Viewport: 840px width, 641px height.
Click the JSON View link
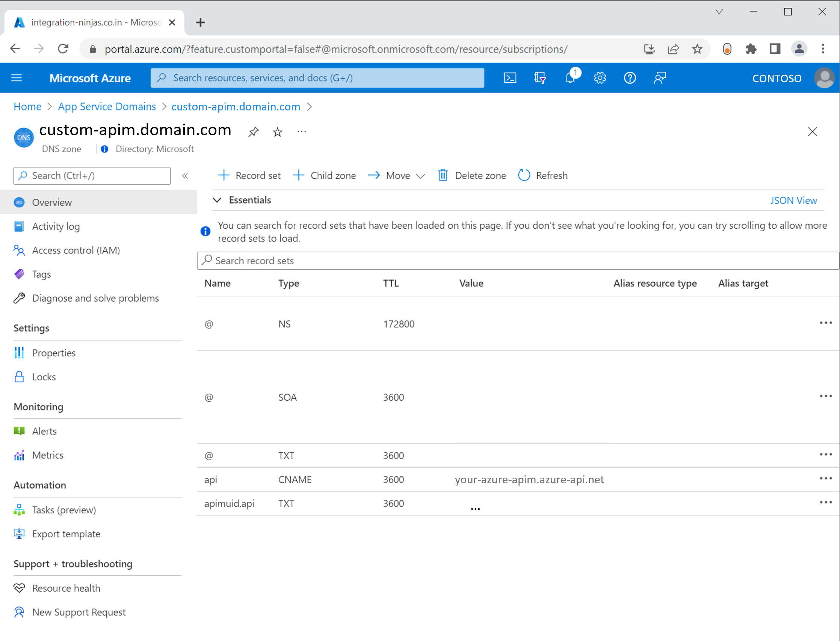click(794, 200)
